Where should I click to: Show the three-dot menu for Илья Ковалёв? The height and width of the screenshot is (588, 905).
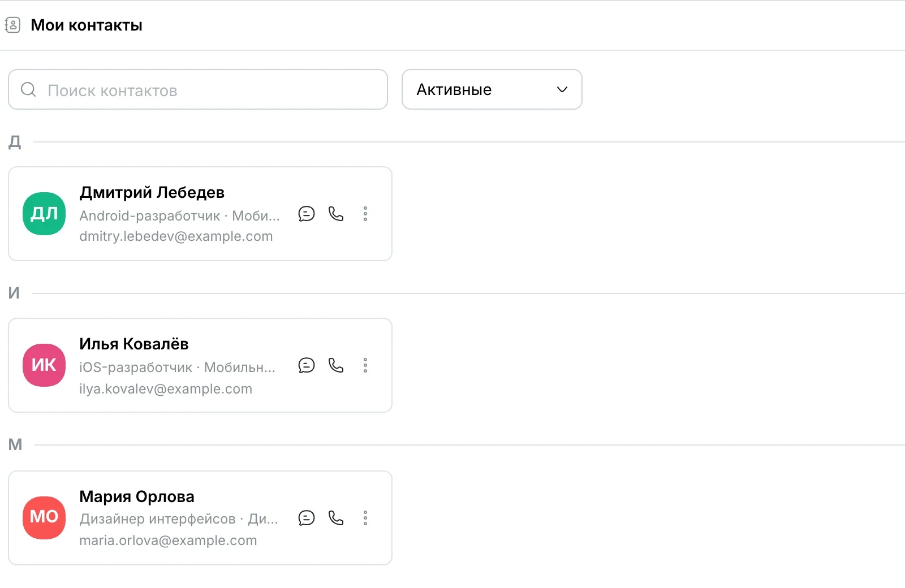[365, 365]
